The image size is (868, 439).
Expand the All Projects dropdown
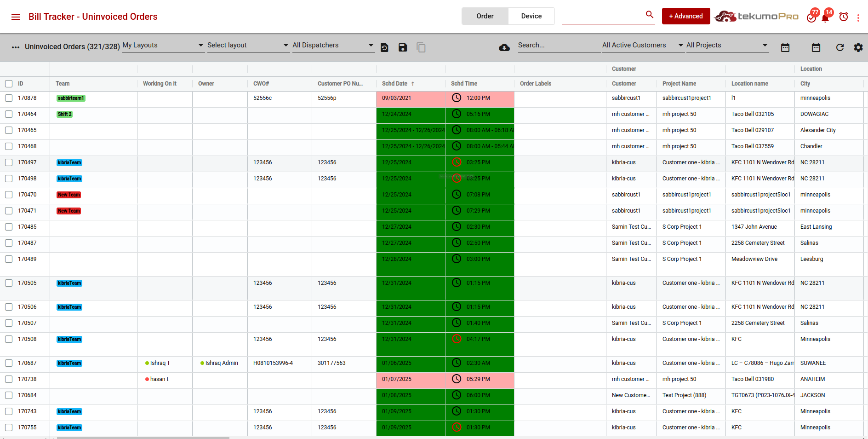pos(727,45)
